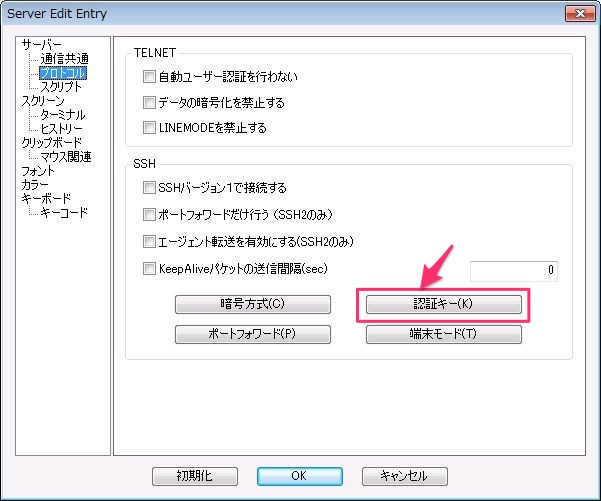This screenshot has height=501, width=601.
Task: Click the KeepAlive interval input field
Action: (x=513, y=270)
